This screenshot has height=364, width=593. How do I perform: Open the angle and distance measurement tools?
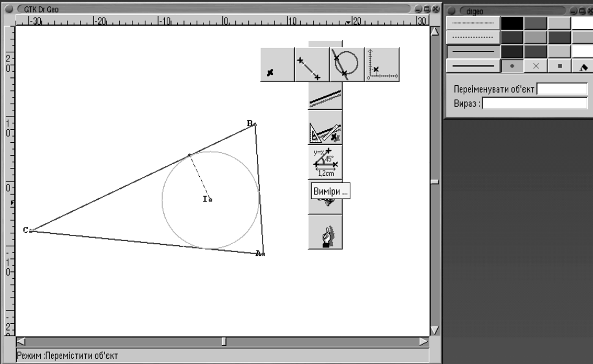pos(325,162)
